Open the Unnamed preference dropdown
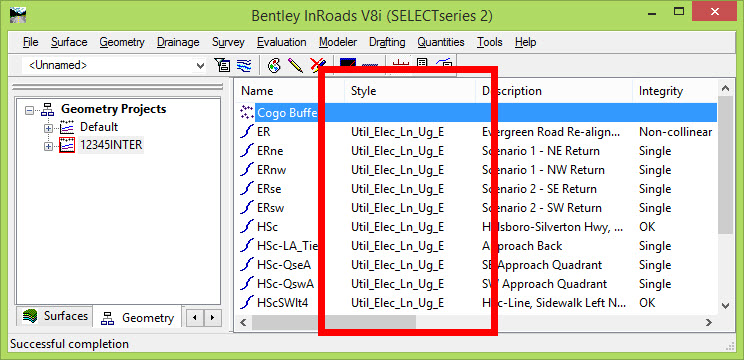The height and width of the screenshot is (360, 744). point(200,65)
